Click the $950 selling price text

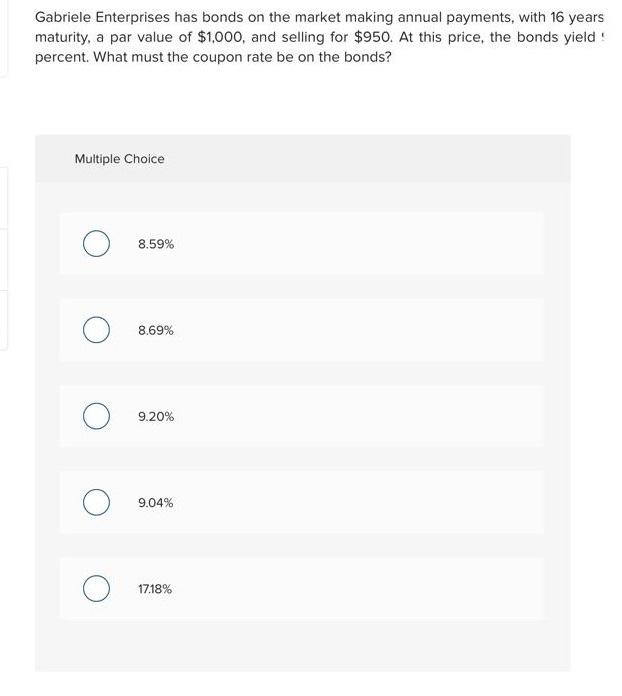point(373,37)
